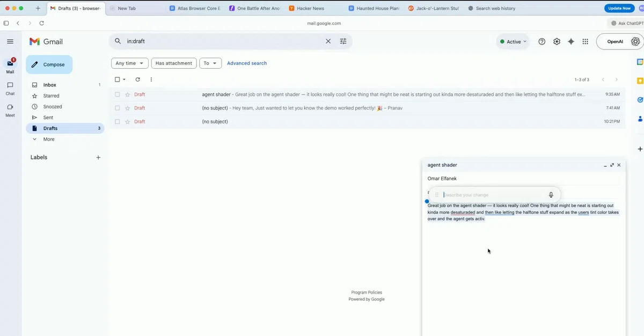Image resolution: width=644 pixels, height=336 pixels.
Task: Open the more actions three-dot menu
Action: tap(151, 79)
